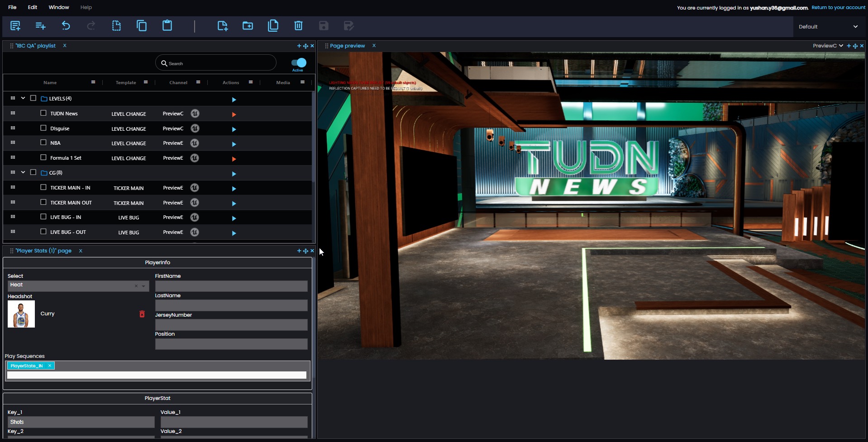This screenshot has width=868, height=442.
Task: Click the new playlist icon in toolbar
Action: point(15,26)
